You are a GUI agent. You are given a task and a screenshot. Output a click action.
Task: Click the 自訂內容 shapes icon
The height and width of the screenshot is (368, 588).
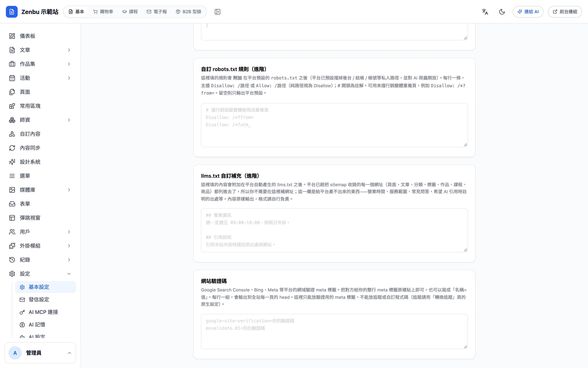coord(12,134)
